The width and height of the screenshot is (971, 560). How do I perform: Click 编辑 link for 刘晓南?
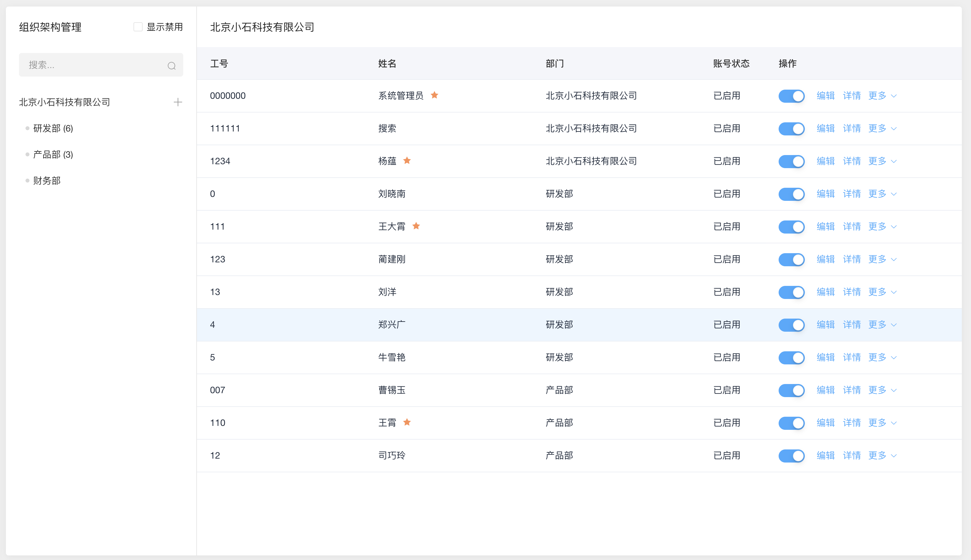(x=826, y=194)
